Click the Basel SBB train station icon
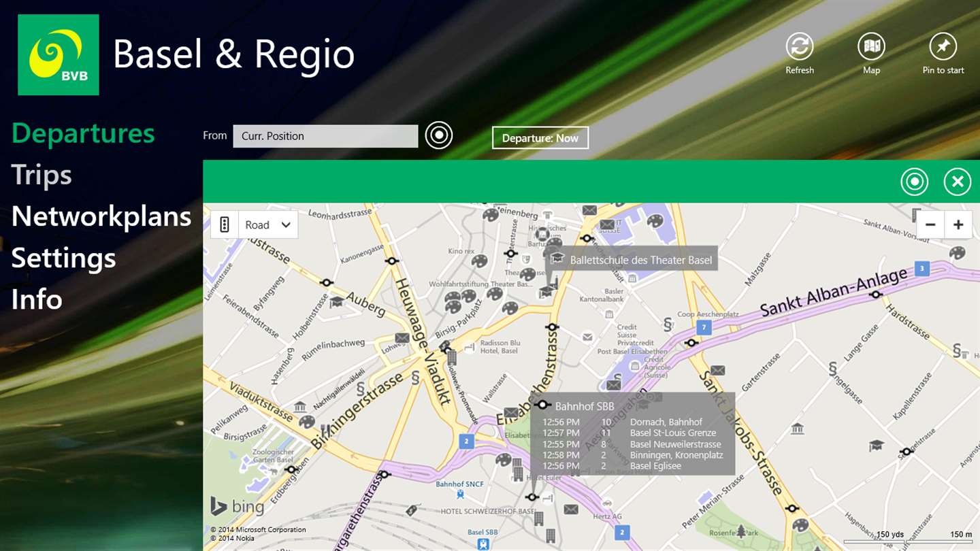 coord(483,544)
